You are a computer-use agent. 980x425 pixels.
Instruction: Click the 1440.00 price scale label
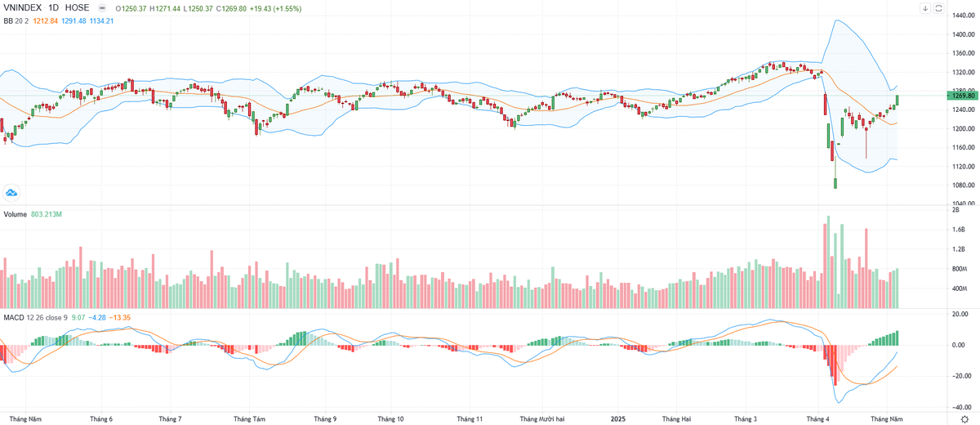[964, 35]
